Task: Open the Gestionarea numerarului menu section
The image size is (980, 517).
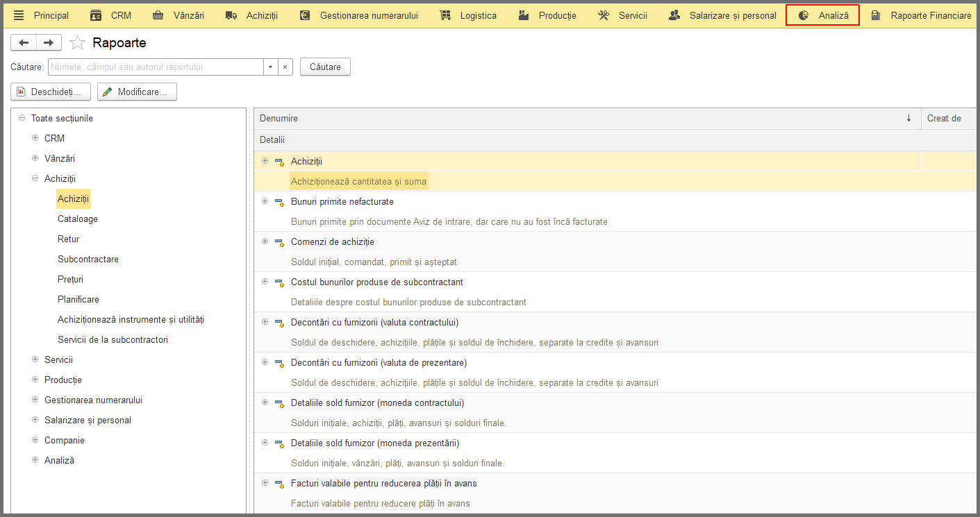Action: coord(359,15)
